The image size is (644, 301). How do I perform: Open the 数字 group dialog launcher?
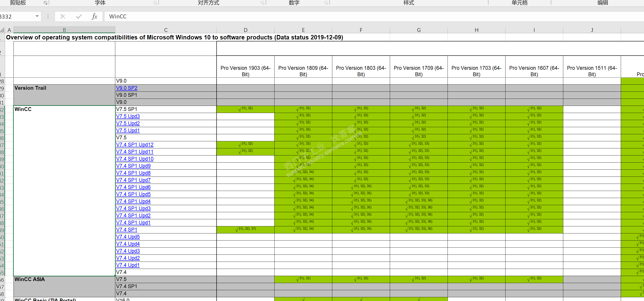click(x=326, y=3)
